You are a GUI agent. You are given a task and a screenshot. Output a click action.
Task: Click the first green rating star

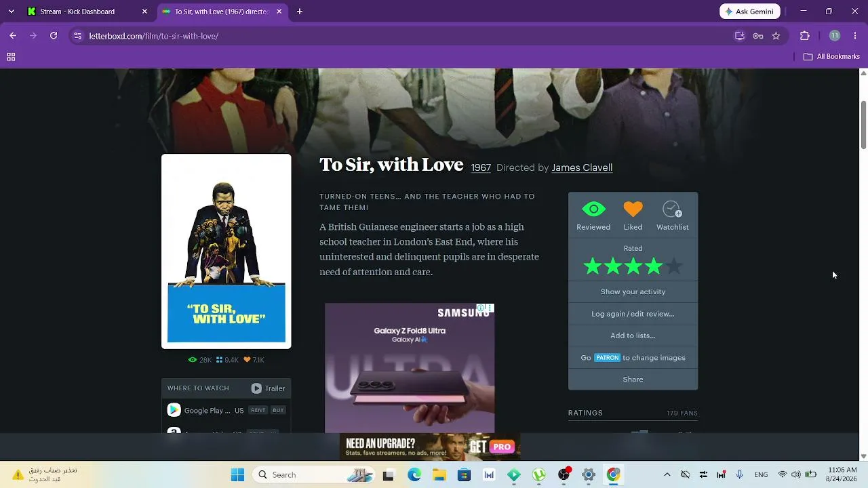tap(592, 266)
